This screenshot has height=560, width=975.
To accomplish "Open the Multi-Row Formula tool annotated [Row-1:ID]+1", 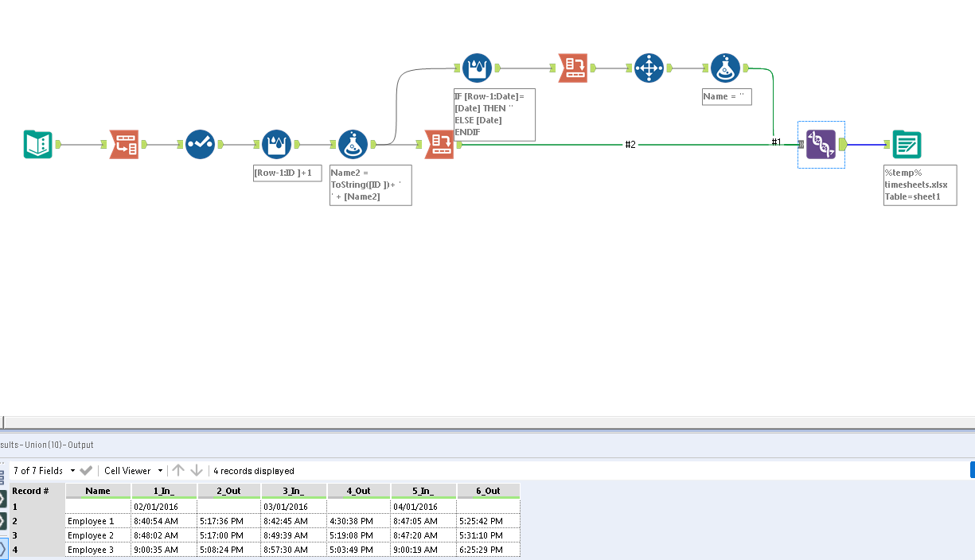I will pyautogui.click(x=276, y=144).
